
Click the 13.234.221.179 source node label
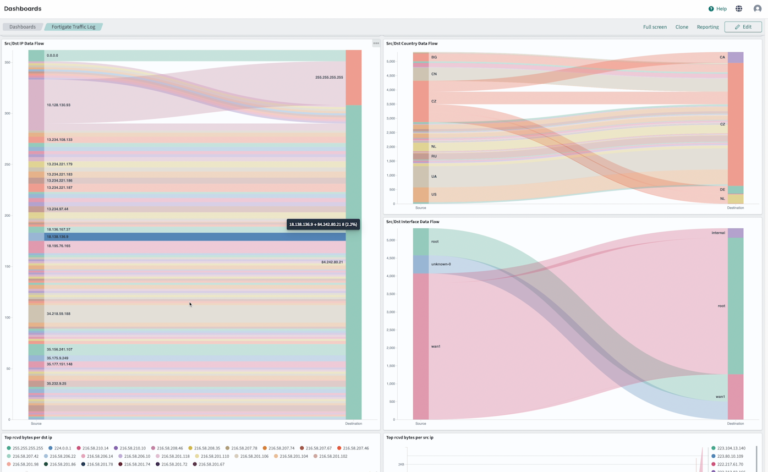59,164
